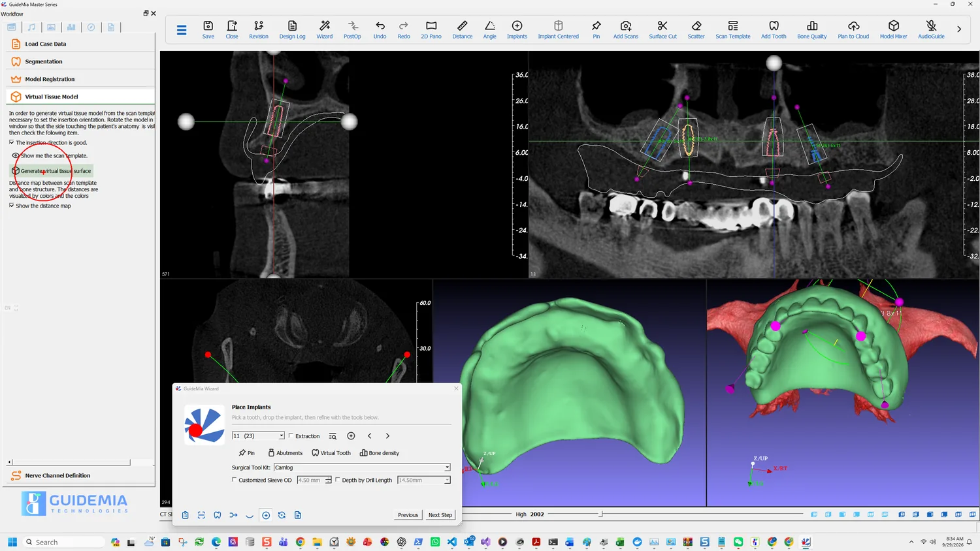Go to next tooth with right chevron in wizard
The image size is (980, 551).
tap(387, 436)
